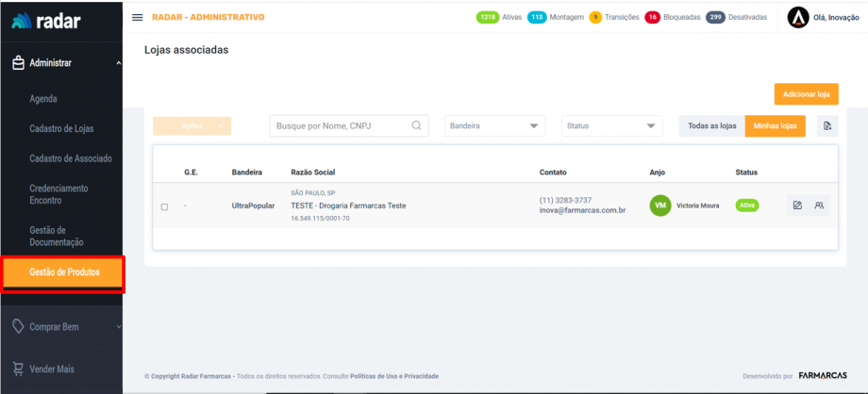
Task: Select the Minhas lojas filter
Action: [775, 126]
